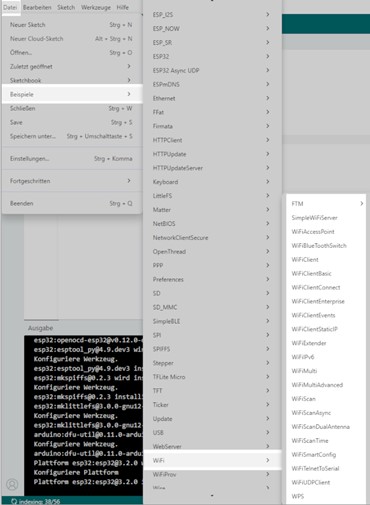
Task: Open the NetworkClientSecure examples submenu
Action: point(212,238)
